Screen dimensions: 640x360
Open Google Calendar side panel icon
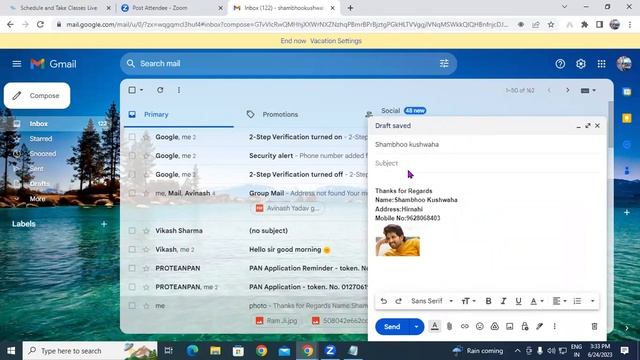click(x=627, y=92)
